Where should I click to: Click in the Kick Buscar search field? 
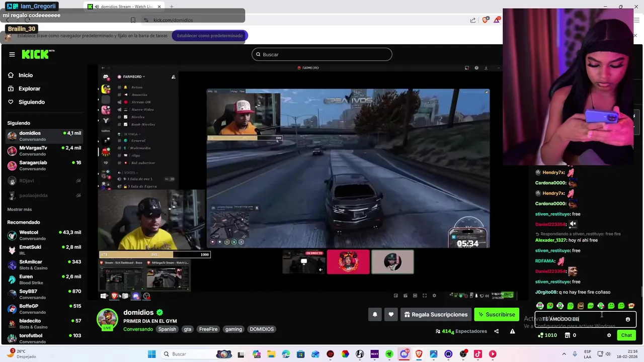[322, 54]
